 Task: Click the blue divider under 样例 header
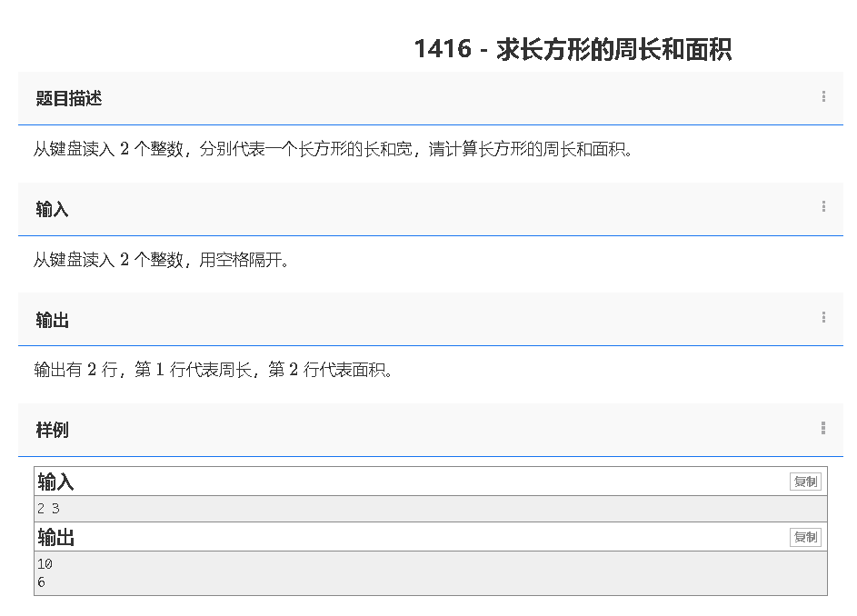(431, 456)
